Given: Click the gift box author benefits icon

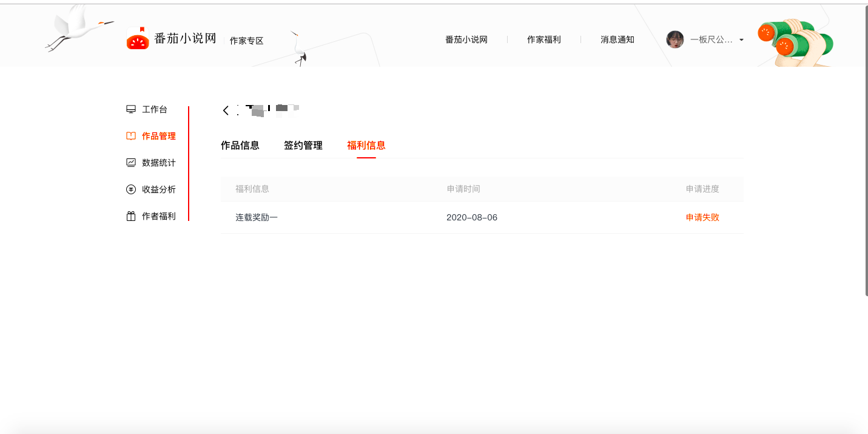Looking at the screenshot, I should point(130,216).
